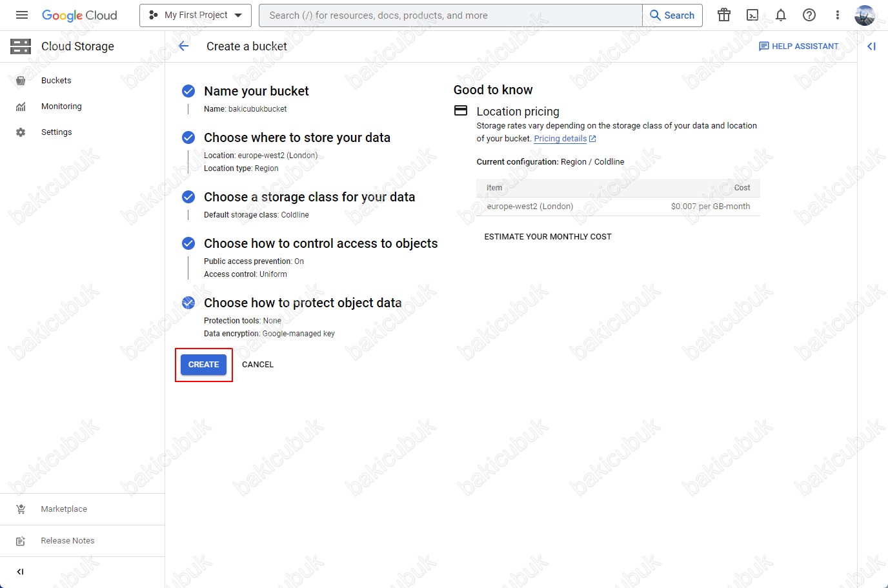
Task: Click Public access prevention: On text
Action: click(254, 261)
